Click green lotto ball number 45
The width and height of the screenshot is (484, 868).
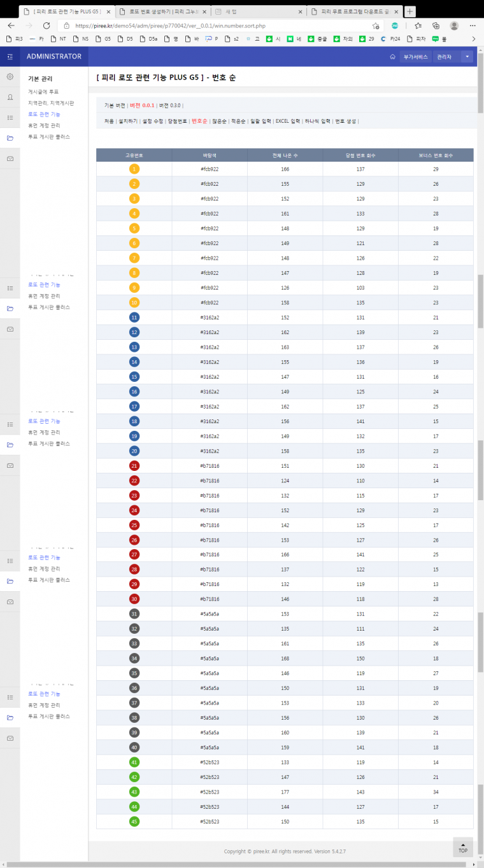[x=134, y=821]
